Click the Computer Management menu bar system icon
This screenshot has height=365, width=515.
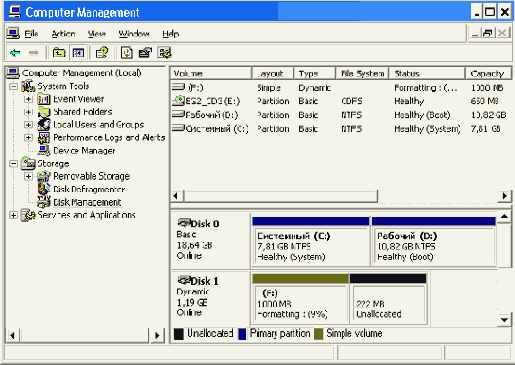point(13,33)
